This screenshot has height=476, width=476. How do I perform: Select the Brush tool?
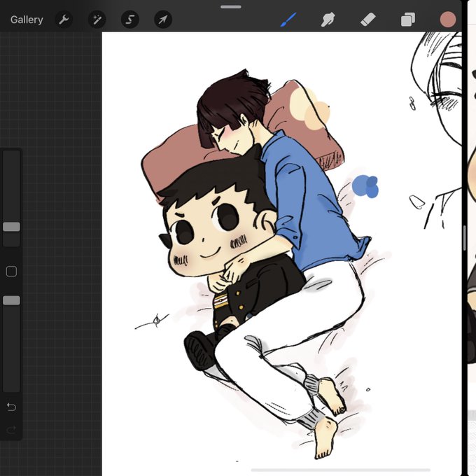[288, 20]
